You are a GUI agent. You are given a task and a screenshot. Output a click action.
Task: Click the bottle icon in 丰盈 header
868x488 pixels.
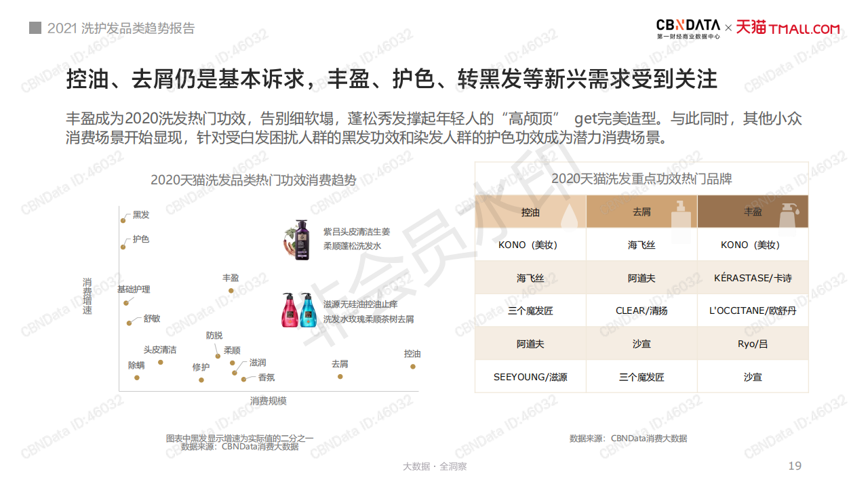pyautogui.click(x=789, y=216)
